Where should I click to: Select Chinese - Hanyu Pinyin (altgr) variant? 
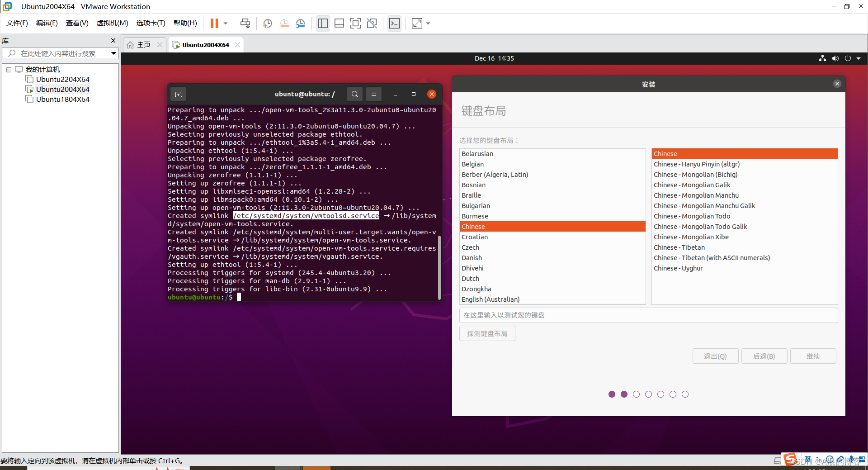click(x=745, y=164)
